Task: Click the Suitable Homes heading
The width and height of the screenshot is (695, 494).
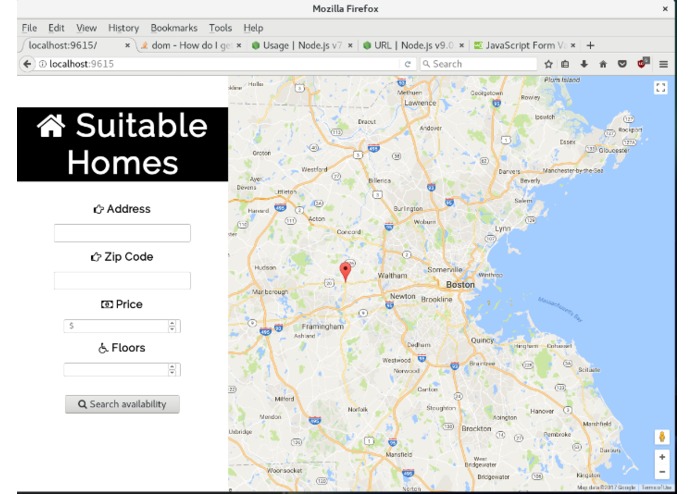Action: [123, 144]
